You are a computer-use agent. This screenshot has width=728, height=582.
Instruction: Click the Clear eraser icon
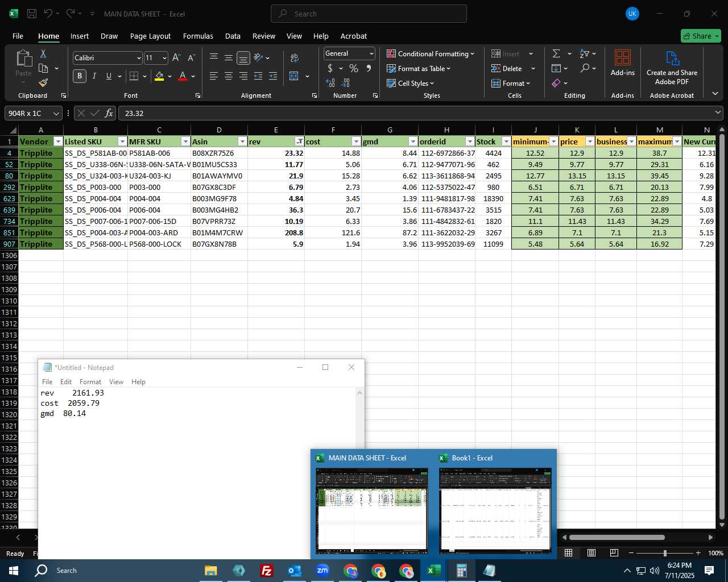(556, 83)
